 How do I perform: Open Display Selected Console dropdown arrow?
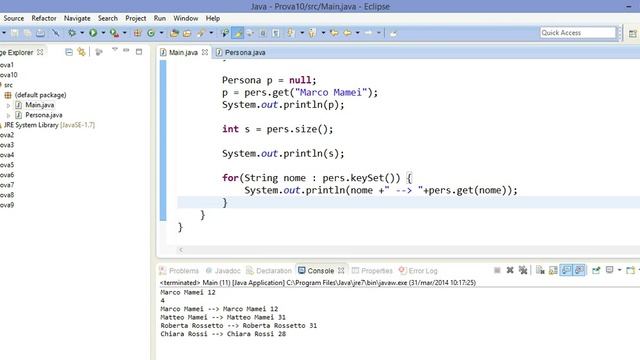click(x=620, y=270)
